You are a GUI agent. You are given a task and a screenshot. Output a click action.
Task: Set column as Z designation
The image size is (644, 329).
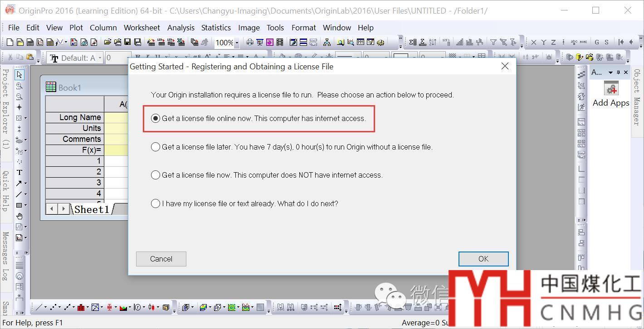[x=553, y=42]
